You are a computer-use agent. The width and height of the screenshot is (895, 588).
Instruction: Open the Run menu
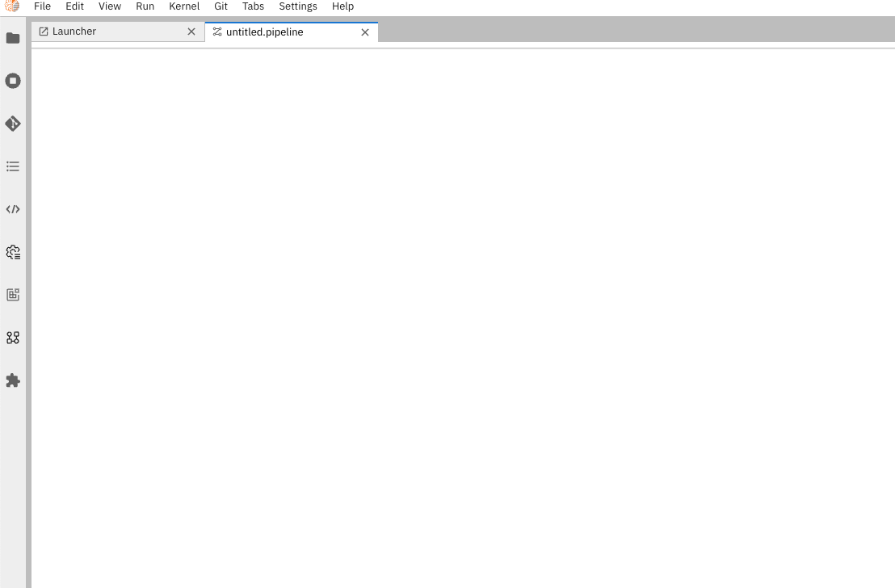(145, 6)
